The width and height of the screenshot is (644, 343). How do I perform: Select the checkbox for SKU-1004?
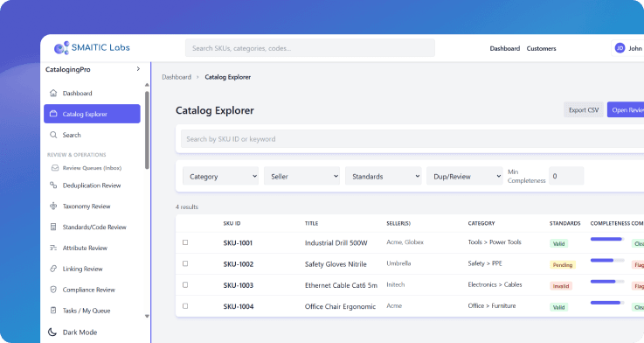click(185, 306)
